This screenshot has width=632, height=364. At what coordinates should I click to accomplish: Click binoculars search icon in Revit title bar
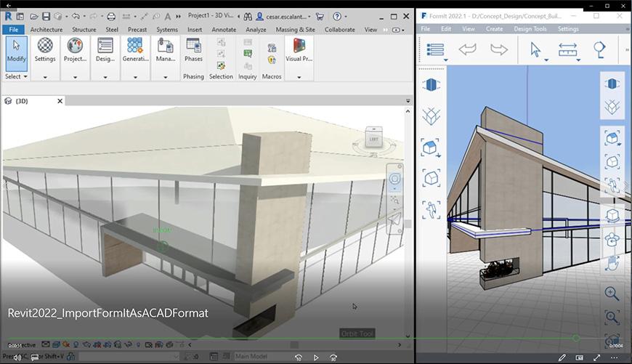click(248, 17)
